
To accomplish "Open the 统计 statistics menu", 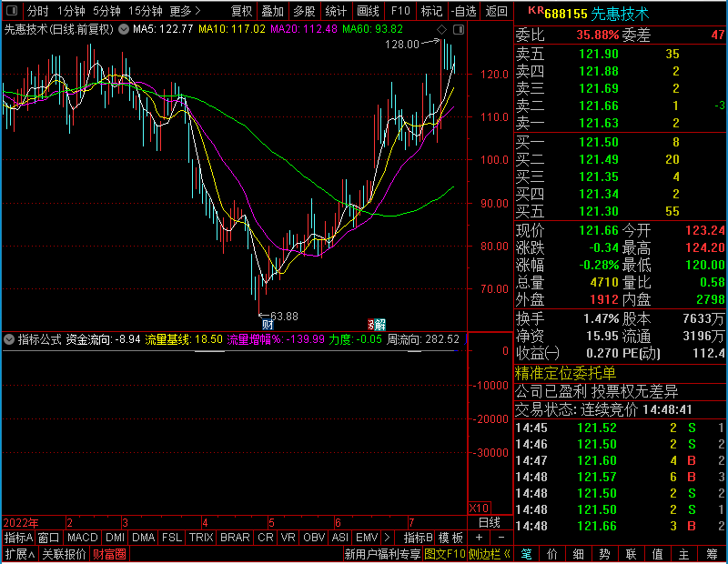I will pyautogui.click(x=336, y=11).
